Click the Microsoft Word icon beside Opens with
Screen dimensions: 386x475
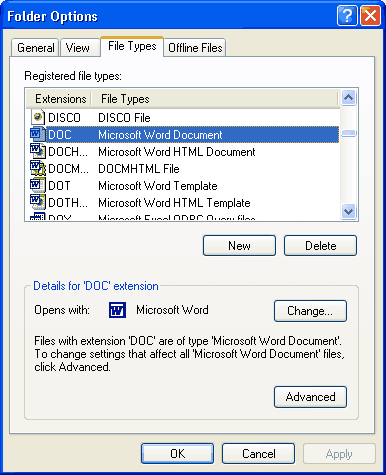[117, 310]
